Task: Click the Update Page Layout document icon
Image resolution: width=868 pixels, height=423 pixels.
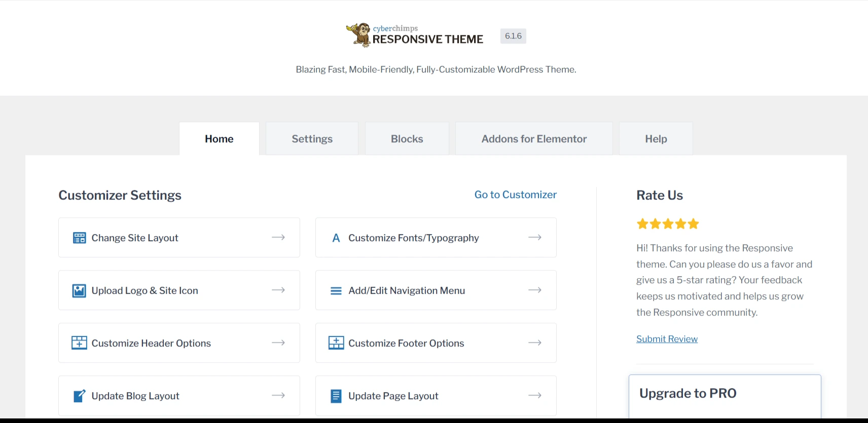Action: 336,396
